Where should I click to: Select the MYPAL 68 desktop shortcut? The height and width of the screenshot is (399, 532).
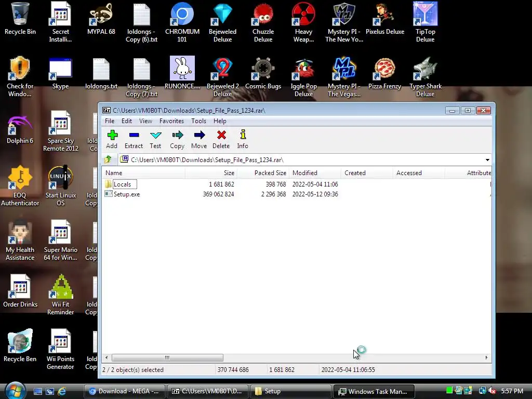tap(101, 19)
